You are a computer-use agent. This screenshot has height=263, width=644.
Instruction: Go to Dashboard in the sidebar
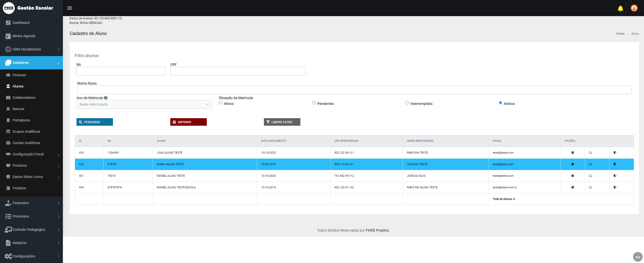(x=21, y=23)
